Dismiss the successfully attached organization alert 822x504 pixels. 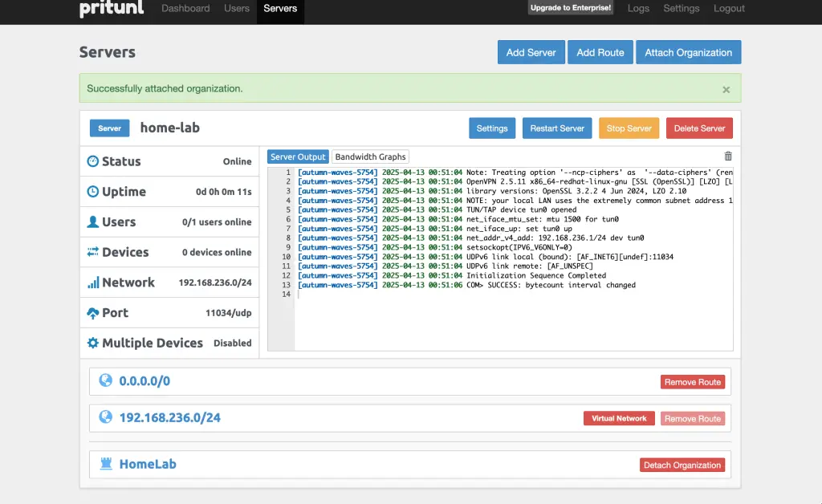[726, 89]
